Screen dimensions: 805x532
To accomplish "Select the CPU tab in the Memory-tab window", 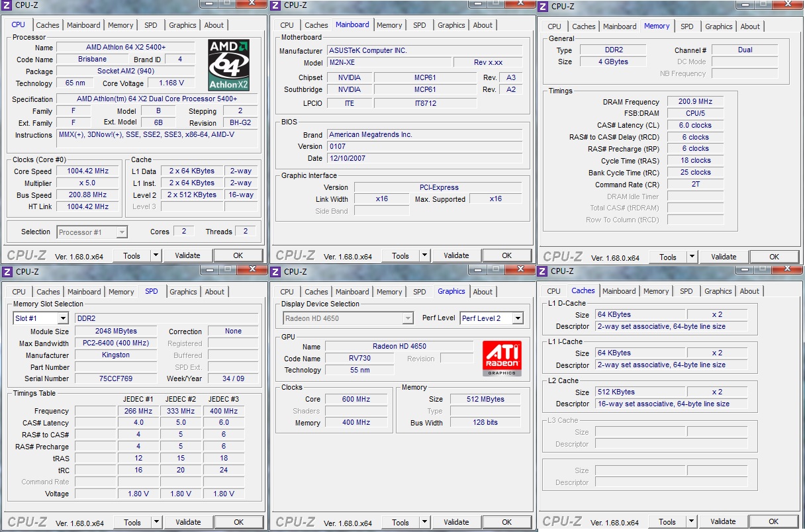I will coord(554,26).
